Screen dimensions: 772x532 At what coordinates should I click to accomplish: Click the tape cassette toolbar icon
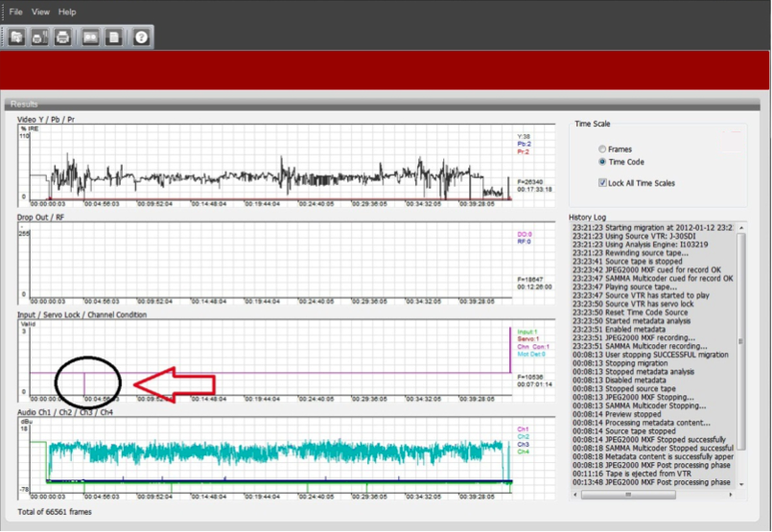click(91, 37)
